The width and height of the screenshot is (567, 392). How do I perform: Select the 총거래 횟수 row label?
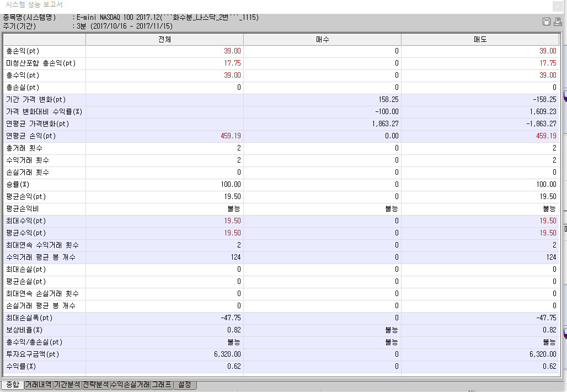pyautogui.click(x=24, y=148)
